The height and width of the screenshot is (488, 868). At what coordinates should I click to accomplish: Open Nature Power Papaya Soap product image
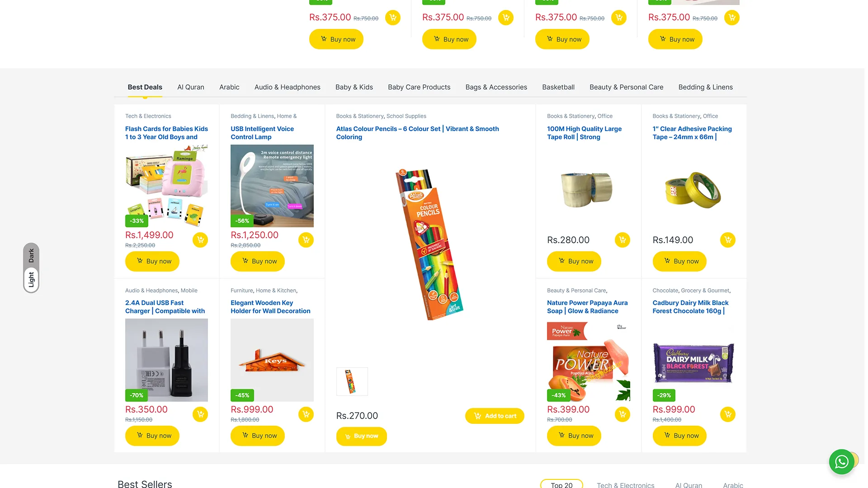point(588,361)
